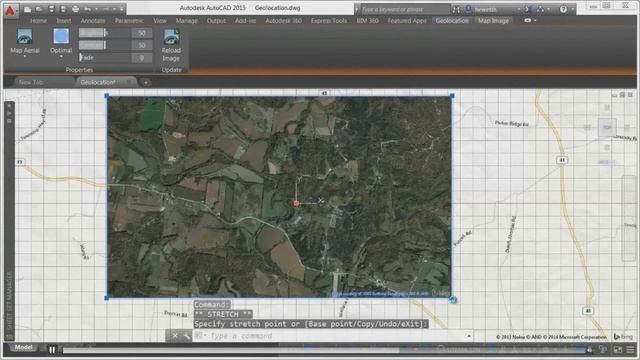
Task: Toggle the Clean Screen status bar icon
Action: tap(618, 349)
